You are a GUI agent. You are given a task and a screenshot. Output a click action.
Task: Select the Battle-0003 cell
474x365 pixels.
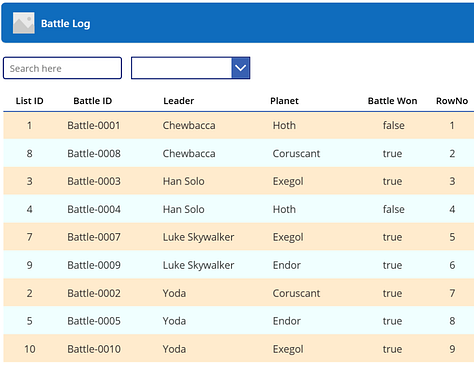pyautogui.click(x=94, y=181)
